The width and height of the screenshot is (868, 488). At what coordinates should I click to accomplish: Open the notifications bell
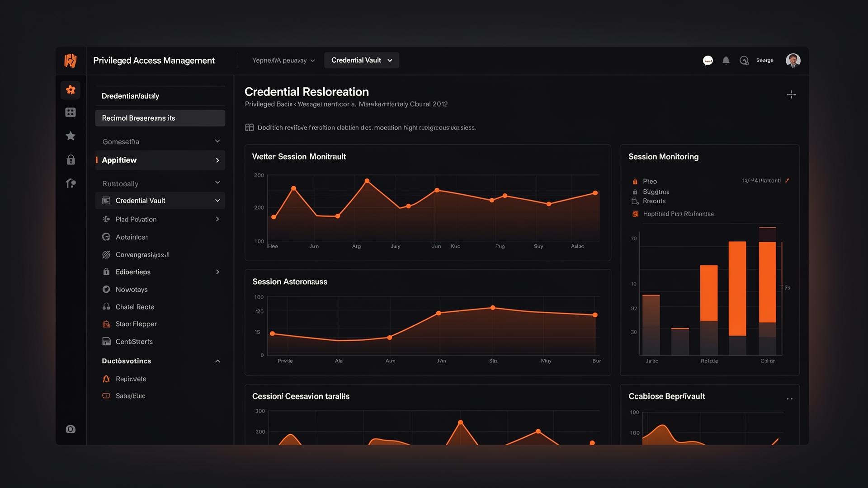click(x=726, y=61)
